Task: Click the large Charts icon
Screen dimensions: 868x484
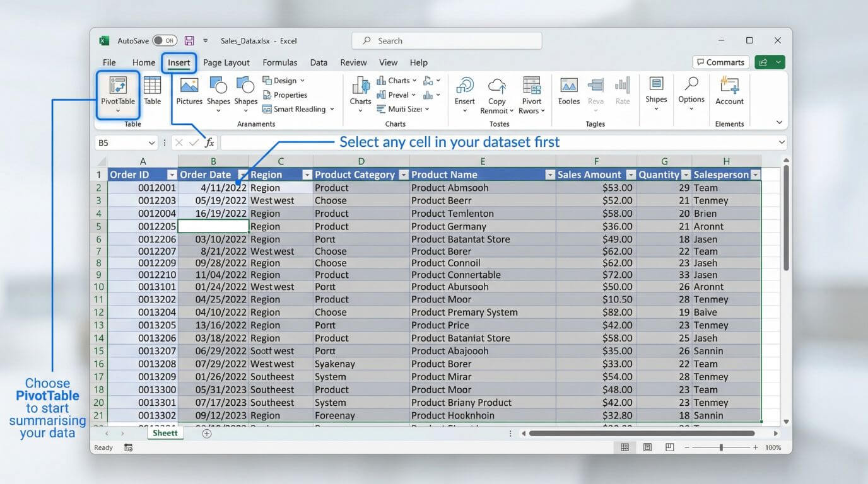Action: coord(360,91)
